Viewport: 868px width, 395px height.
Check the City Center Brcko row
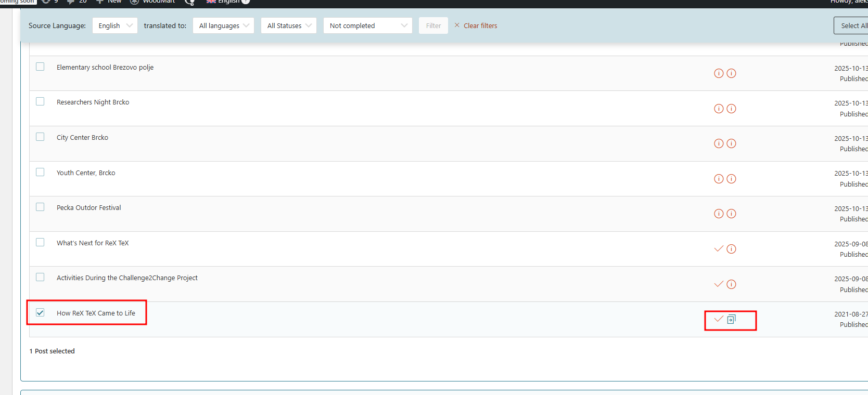(x=40, y=137)
